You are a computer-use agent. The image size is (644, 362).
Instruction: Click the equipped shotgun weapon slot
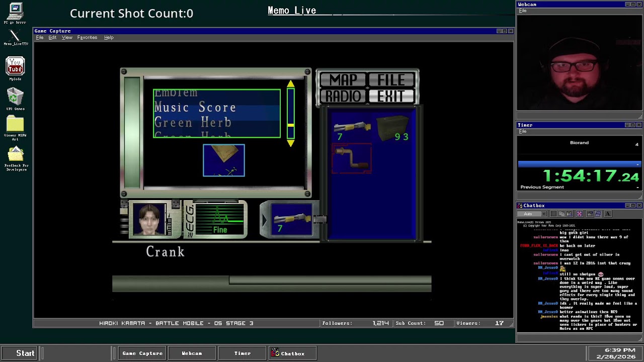click(x=291, y=219)
